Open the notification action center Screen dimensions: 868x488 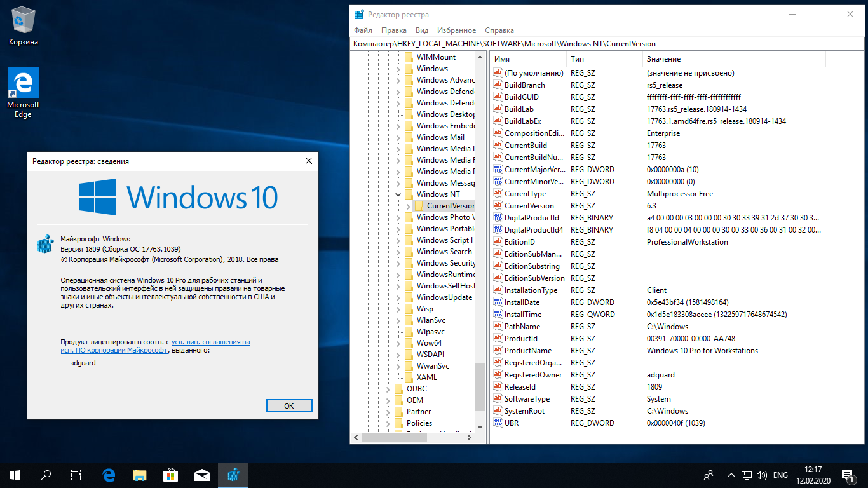click(848, 475)
